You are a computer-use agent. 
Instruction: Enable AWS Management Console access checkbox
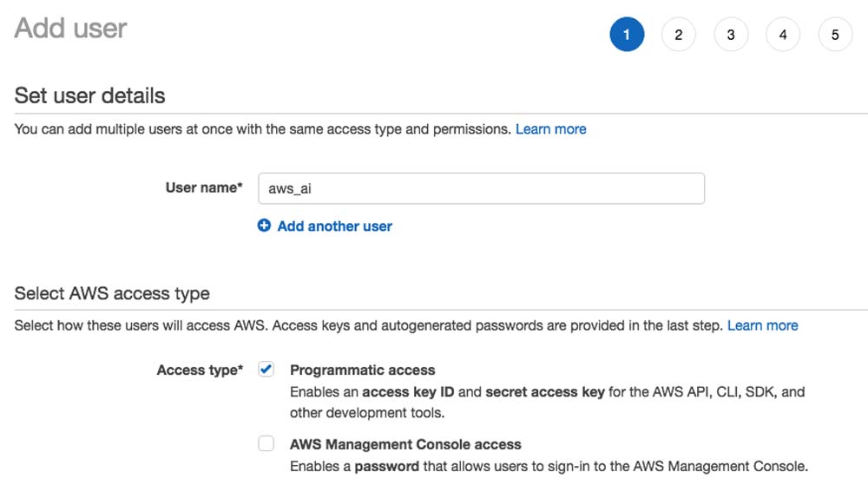tap(266, 444)
